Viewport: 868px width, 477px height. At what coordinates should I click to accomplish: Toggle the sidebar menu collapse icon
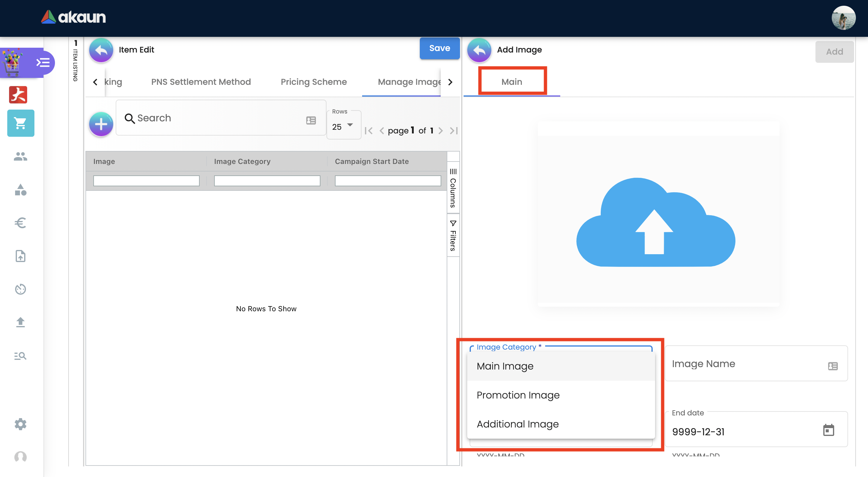point(43,63)
